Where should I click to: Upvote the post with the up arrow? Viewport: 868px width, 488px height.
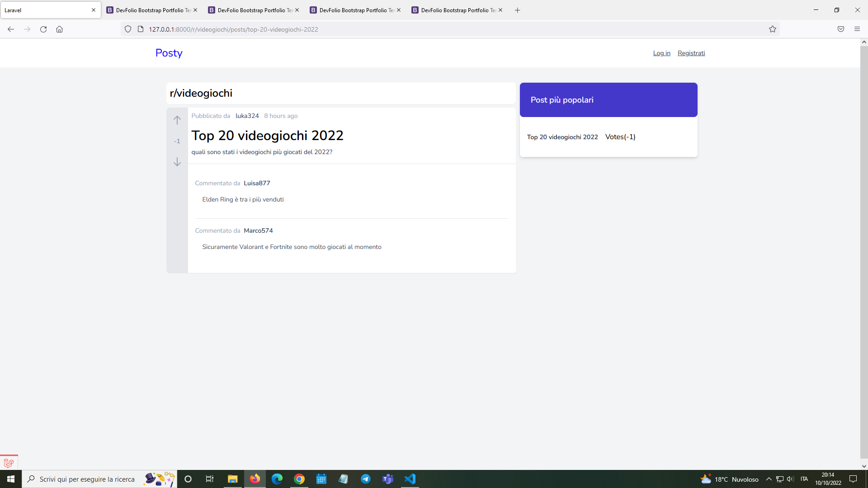click(x=177, y=120)
